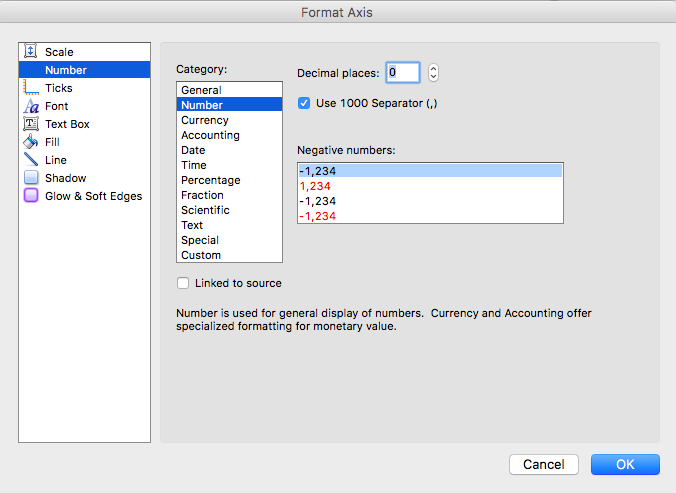Viewport: 676px width, 493px height.
Task: Select the Ticks icon in sidebar
Action: pyautogui.click(x=30, y=88)
